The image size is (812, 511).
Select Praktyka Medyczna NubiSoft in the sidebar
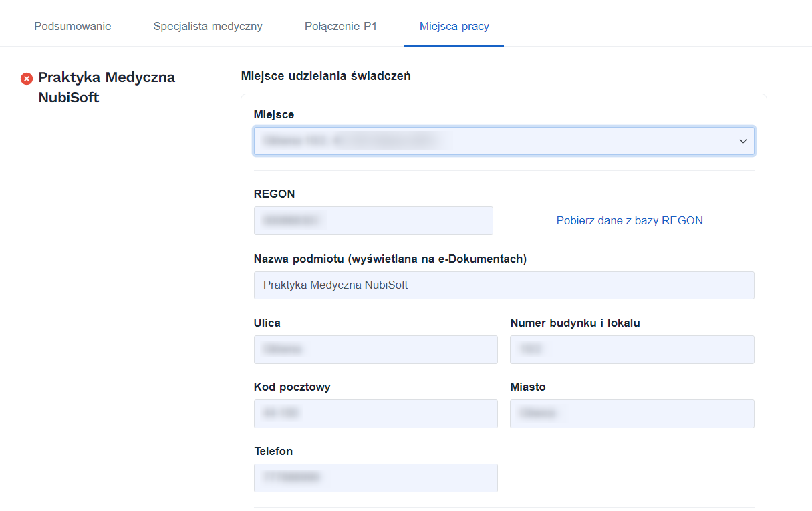point(107,87)
